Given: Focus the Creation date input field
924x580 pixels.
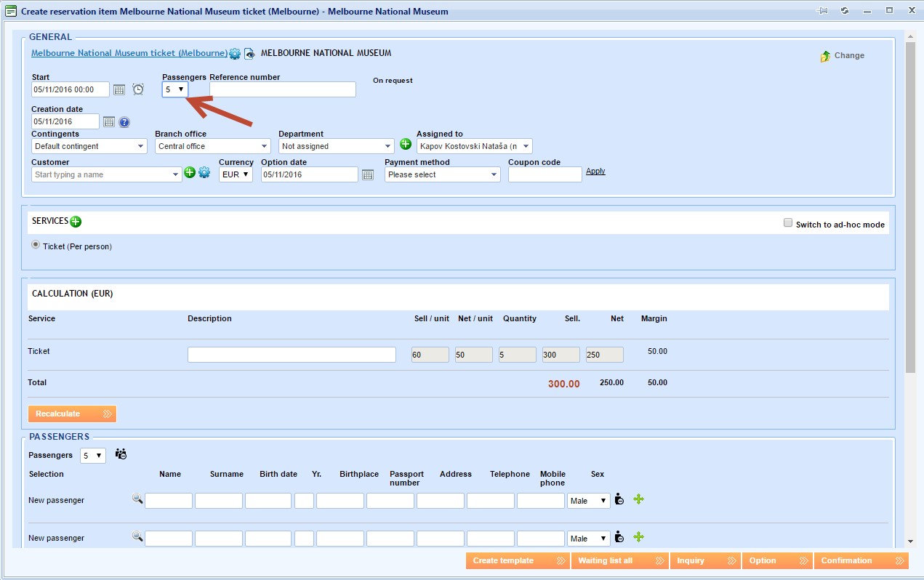Looking at the screenshot, I should pos(65,121).
